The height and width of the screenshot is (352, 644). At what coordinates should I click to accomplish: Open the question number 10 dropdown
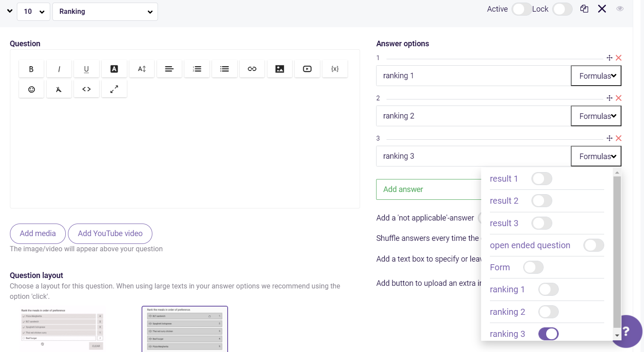coord(33,11)
